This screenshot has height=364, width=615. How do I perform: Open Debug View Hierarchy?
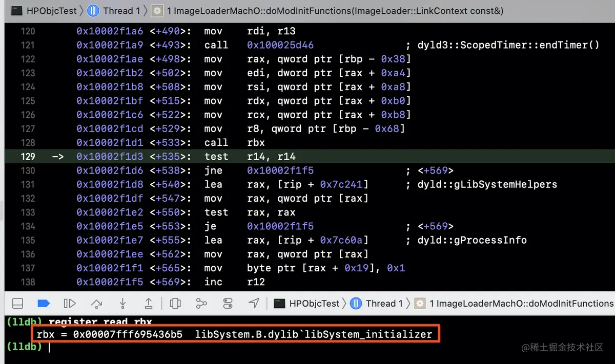point(175,304)
